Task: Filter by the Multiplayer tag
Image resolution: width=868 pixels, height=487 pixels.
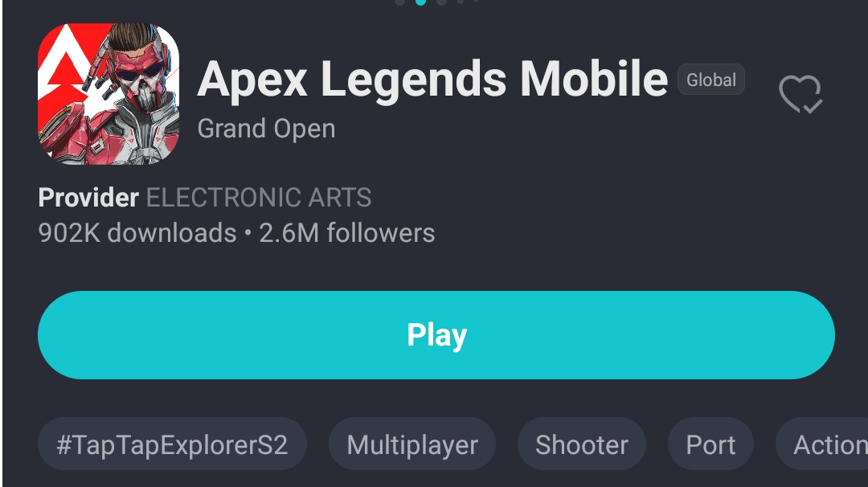Action: click(412, 444)
